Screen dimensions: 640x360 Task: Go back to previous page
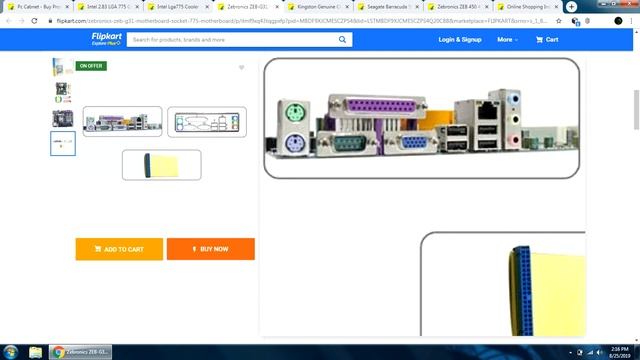(9, 21)
